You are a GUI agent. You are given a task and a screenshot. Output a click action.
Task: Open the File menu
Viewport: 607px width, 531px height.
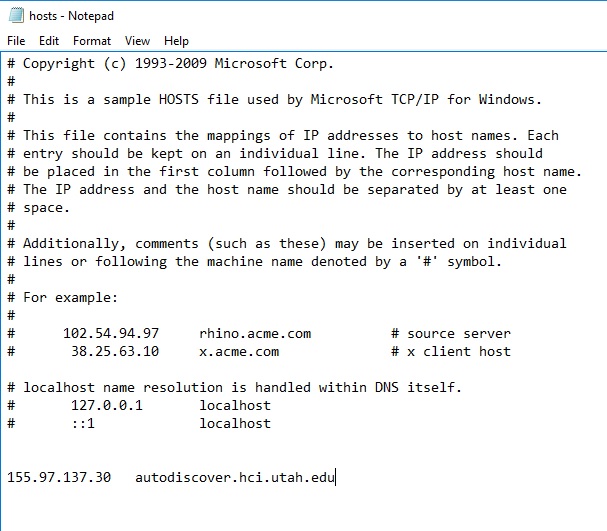pos(16,41)
